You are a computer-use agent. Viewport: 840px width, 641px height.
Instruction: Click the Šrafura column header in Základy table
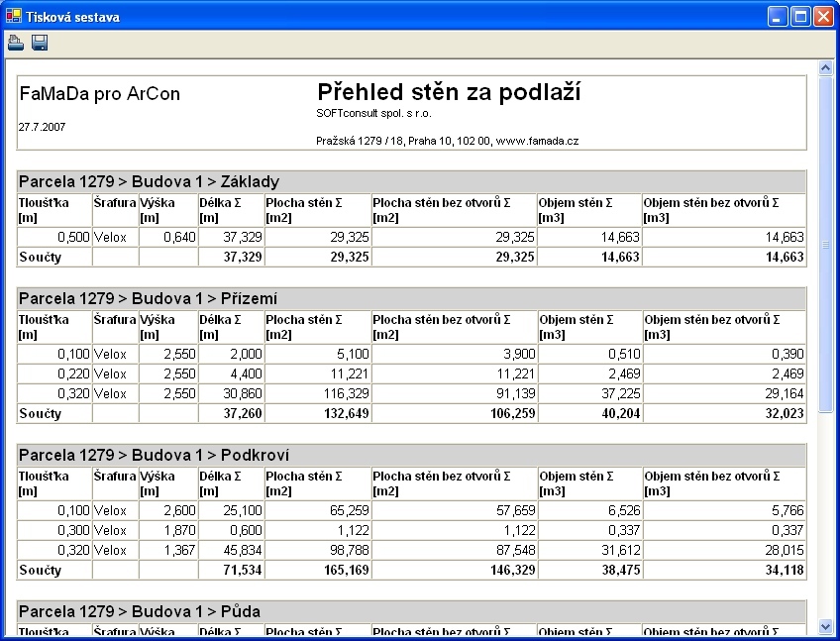(115, 210)
